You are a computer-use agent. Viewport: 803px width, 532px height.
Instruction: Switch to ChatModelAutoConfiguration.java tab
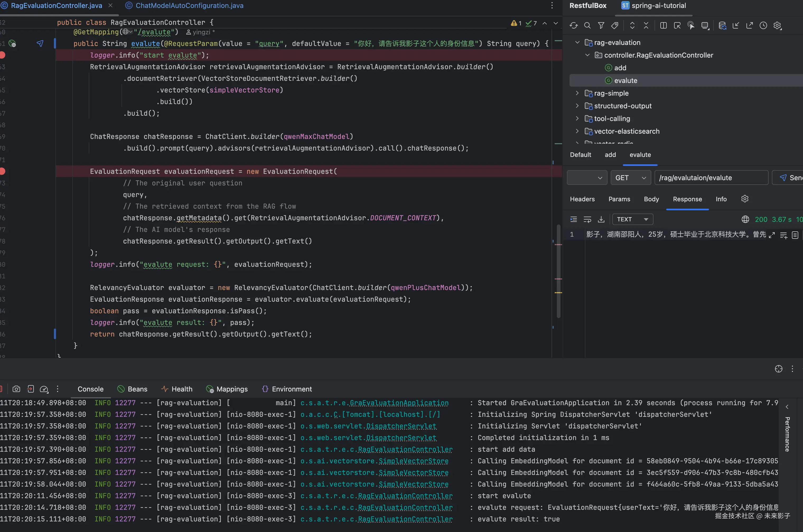189,6
